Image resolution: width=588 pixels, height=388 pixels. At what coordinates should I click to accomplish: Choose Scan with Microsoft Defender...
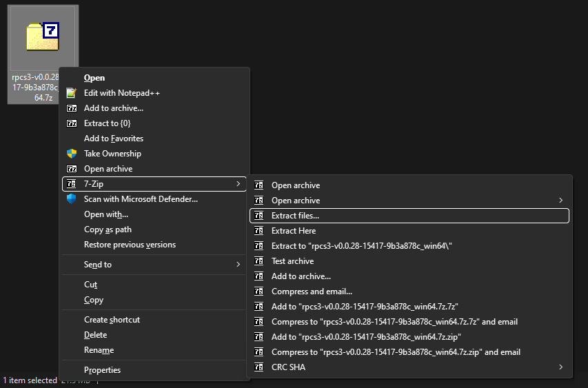(x=154, y=199)
